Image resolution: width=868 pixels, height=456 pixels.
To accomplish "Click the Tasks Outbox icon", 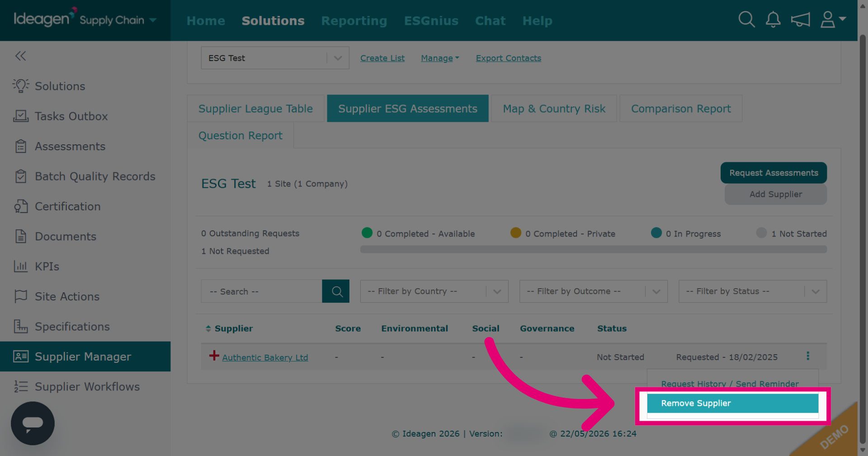I will 21,116.
